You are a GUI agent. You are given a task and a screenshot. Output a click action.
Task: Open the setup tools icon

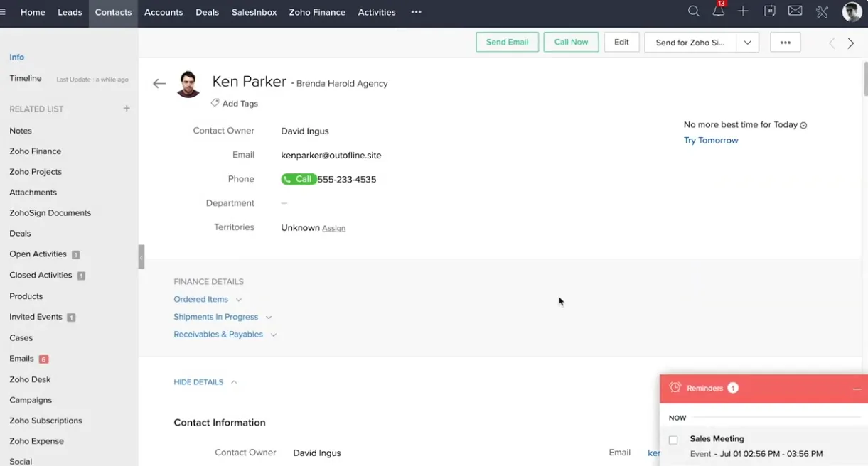[822, 11]
